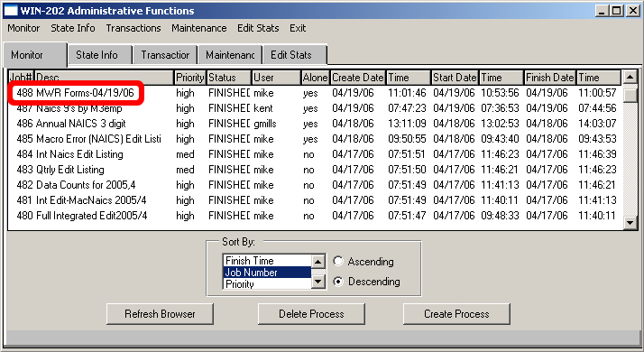
Task: Click Sort By list down arrow
Action: (318, 282)
